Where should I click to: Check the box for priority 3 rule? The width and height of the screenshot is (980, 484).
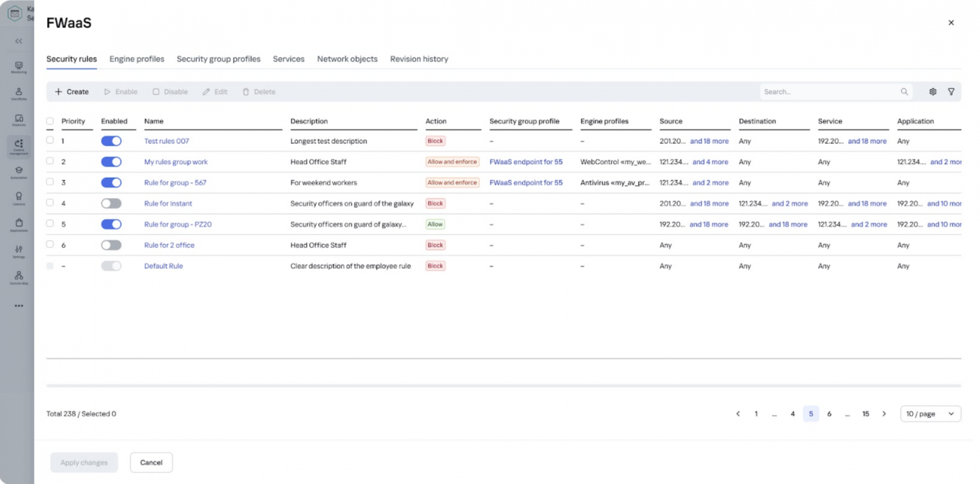(50, 182)
